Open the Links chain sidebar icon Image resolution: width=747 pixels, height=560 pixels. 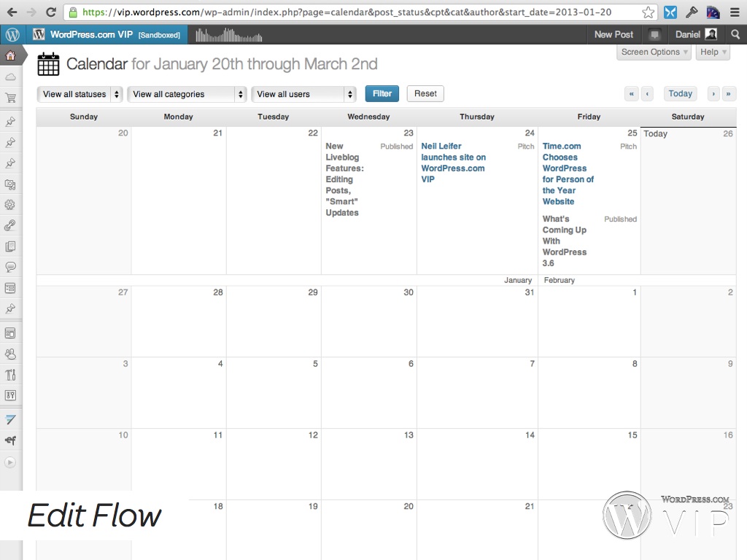10,225
